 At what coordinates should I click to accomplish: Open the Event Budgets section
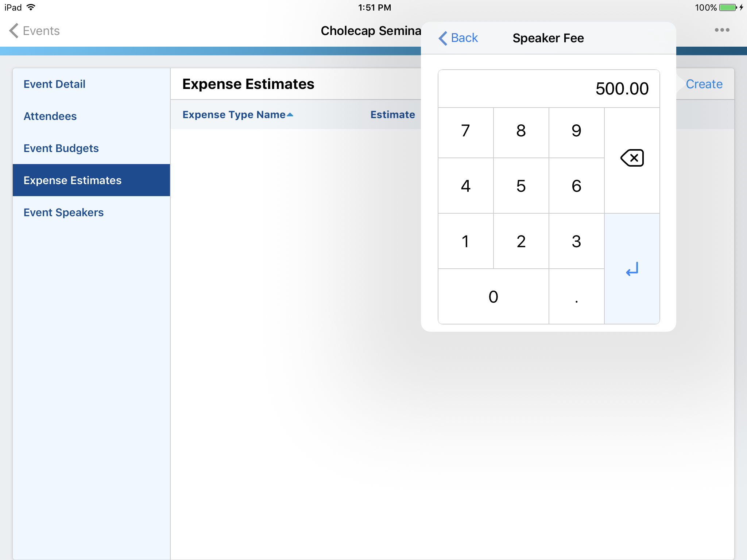[x=61, y=148]
